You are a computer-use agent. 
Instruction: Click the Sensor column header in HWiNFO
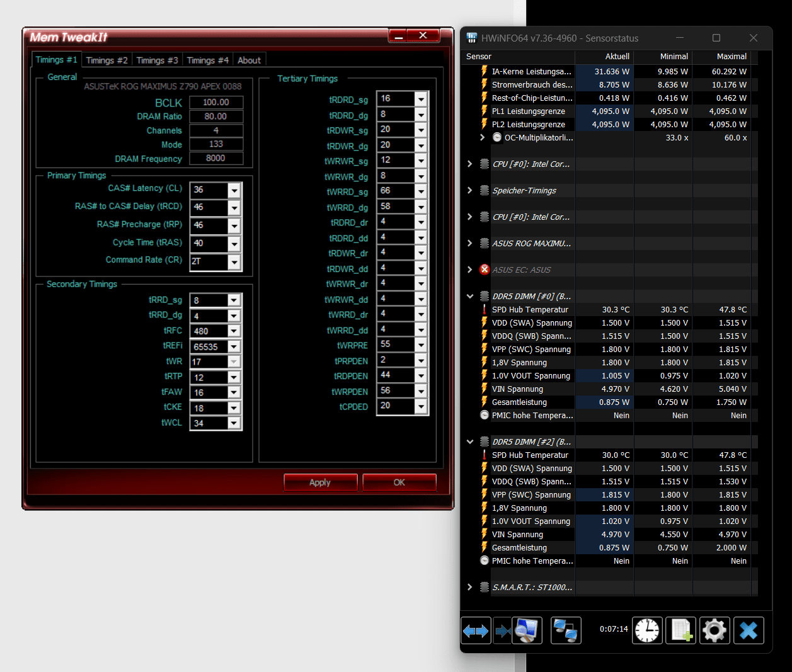point(519,57)
